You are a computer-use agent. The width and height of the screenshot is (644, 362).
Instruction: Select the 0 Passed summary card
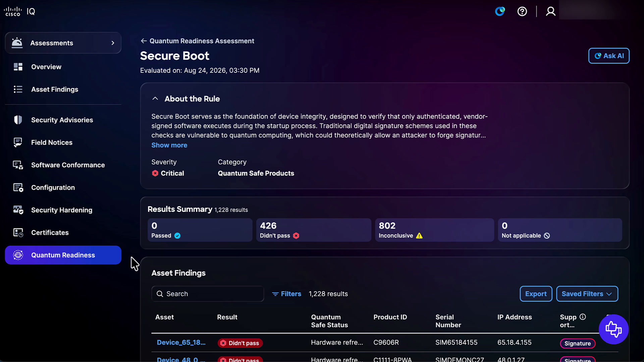tap(200, 230)
